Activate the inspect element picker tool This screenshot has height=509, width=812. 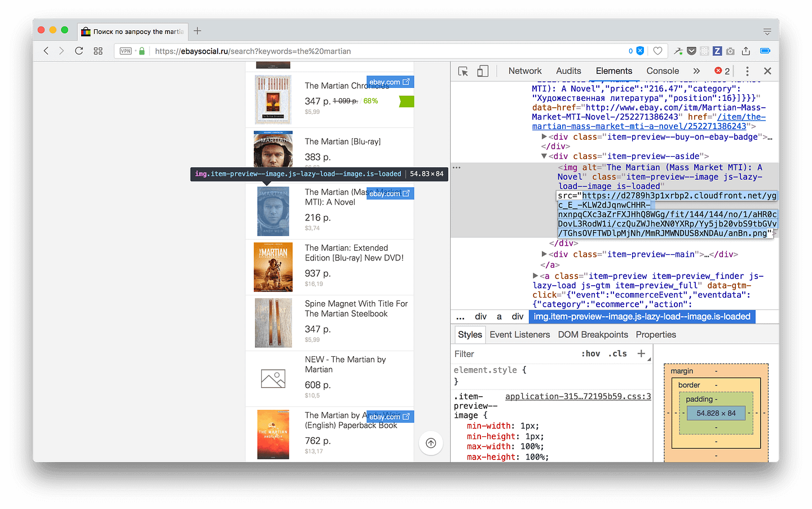[x=463, y=71]
